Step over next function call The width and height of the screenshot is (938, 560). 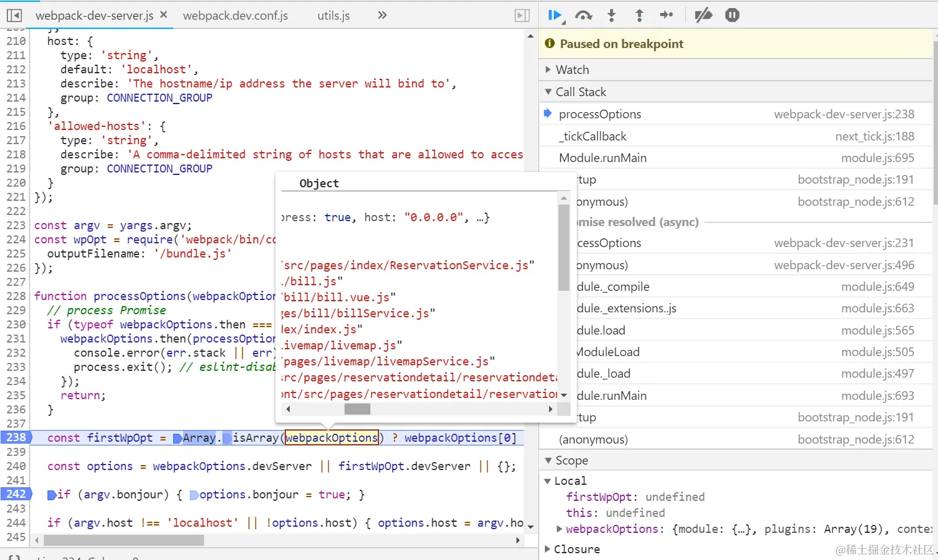pyautogui.click(x=584, y=15)
